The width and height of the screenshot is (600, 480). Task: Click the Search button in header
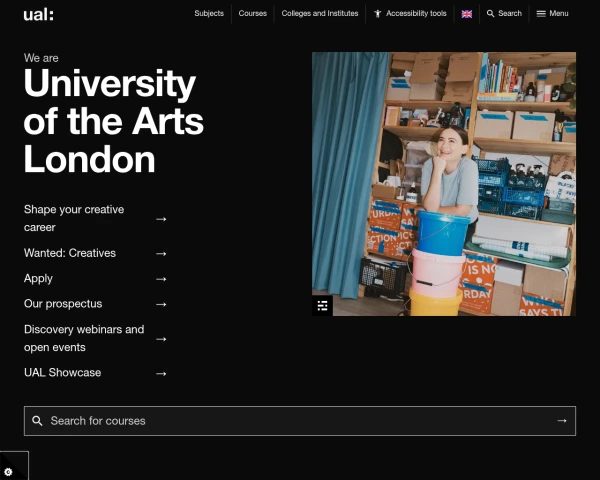coord(504,14)
